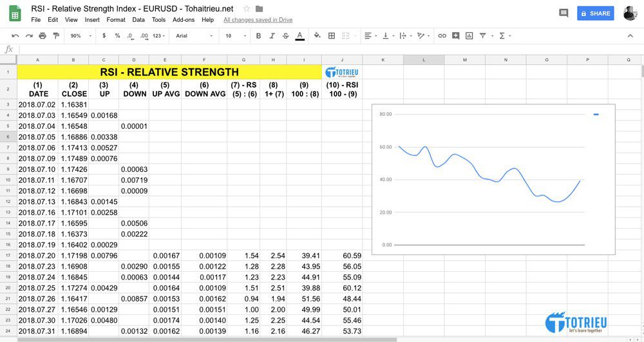Select column L header
Viewport: 644px width, 342px height.
tap(424, 59)
